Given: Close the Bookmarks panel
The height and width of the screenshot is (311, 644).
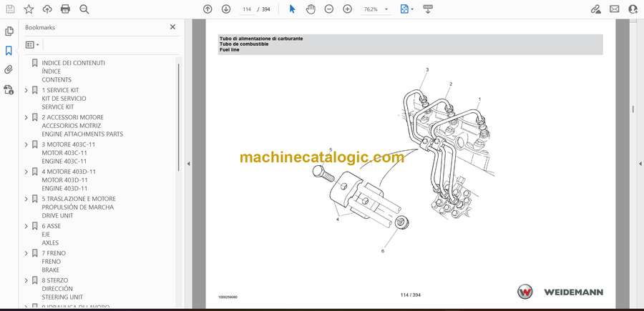Looking at the screenshot, I should tap(172, 27).
